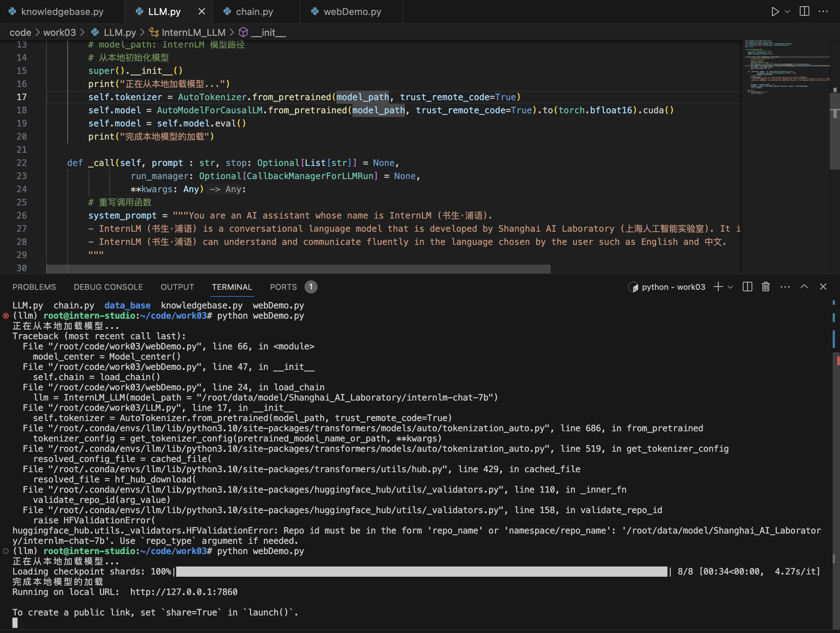840x633 pixels.
Task: Click the editor horizontal scrollbar
Action: pos(298,269)
